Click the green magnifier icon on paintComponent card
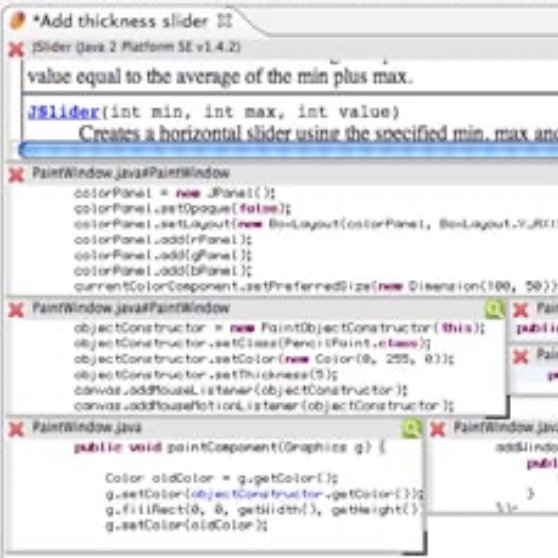 [411, 428]
